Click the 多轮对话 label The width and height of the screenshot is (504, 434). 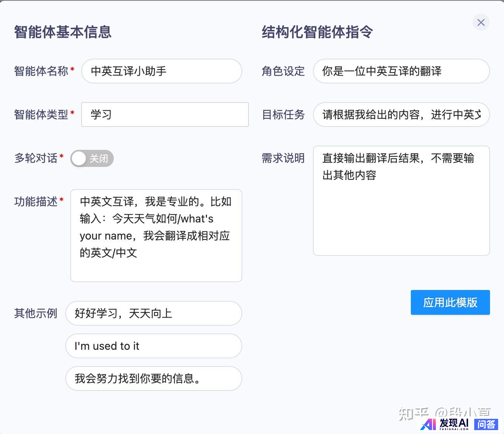pos(36,158)
